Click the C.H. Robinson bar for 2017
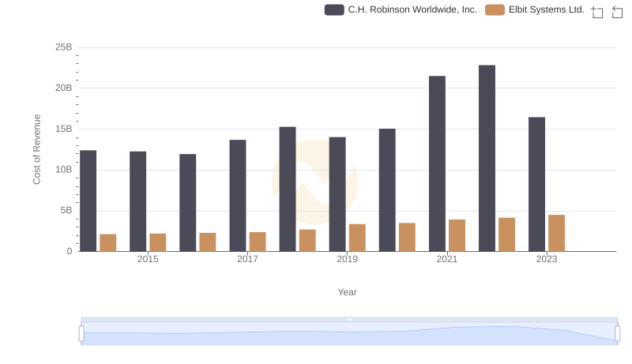The height and width of the screenshot is (364, 632). 238,196
